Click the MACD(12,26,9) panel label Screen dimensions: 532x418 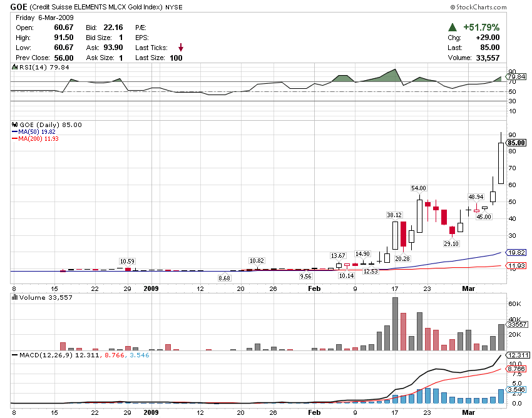46,355
